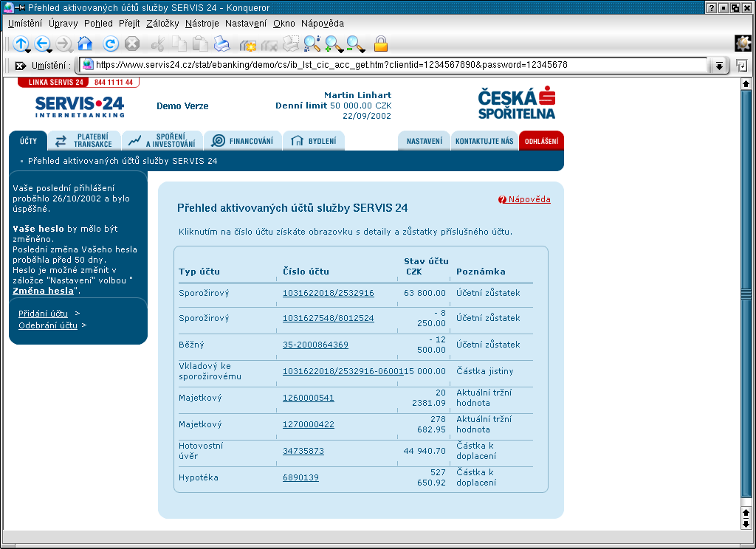Open the Home page icon

point(85,44)
